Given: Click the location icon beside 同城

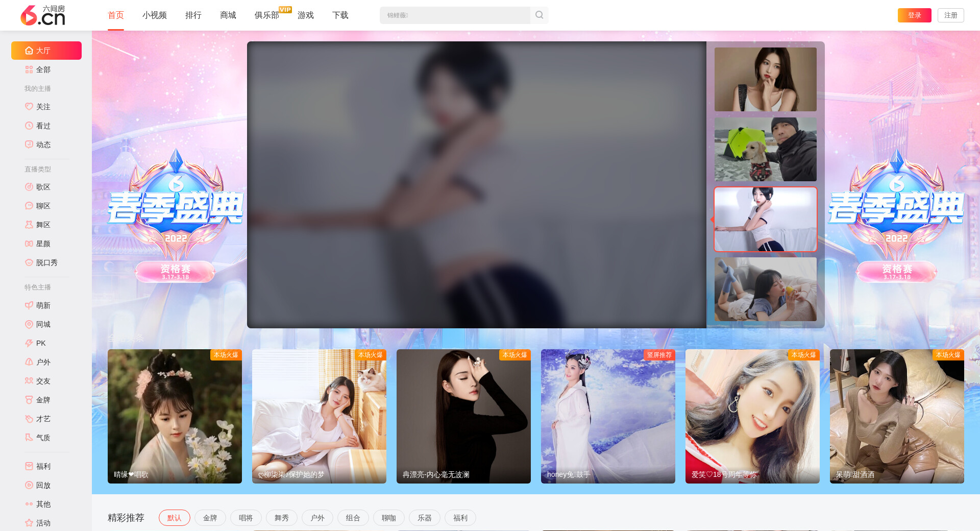Looking at the screenshot, I should click(x=29, y=324).
